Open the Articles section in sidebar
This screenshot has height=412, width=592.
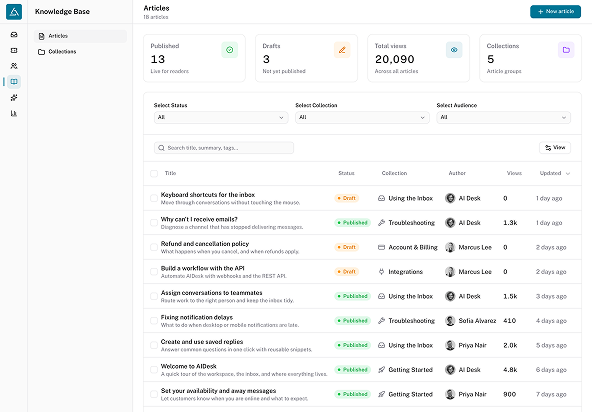(80, 36)
